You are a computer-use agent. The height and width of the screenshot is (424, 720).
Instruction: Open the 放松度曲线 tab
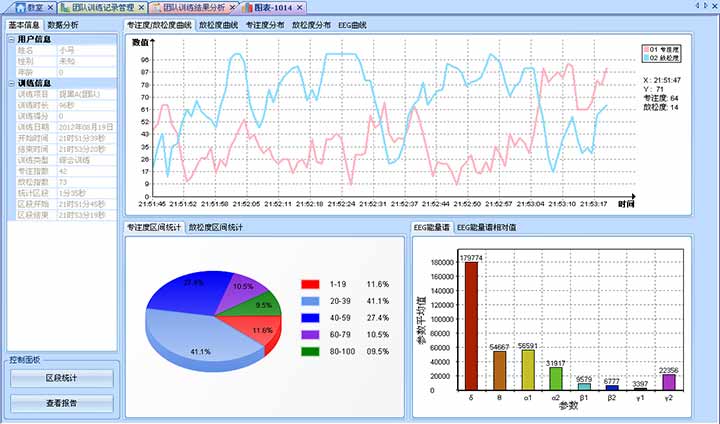[x=218, y=23]
